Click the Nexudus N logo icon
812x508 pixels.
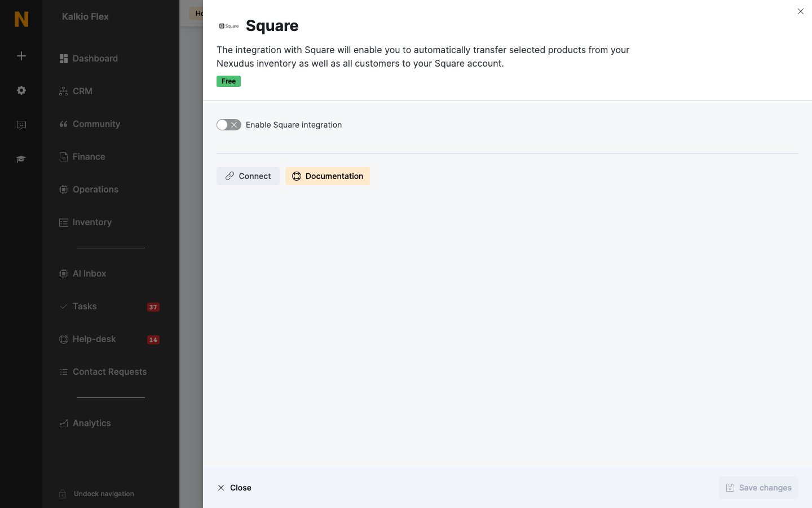21,19
